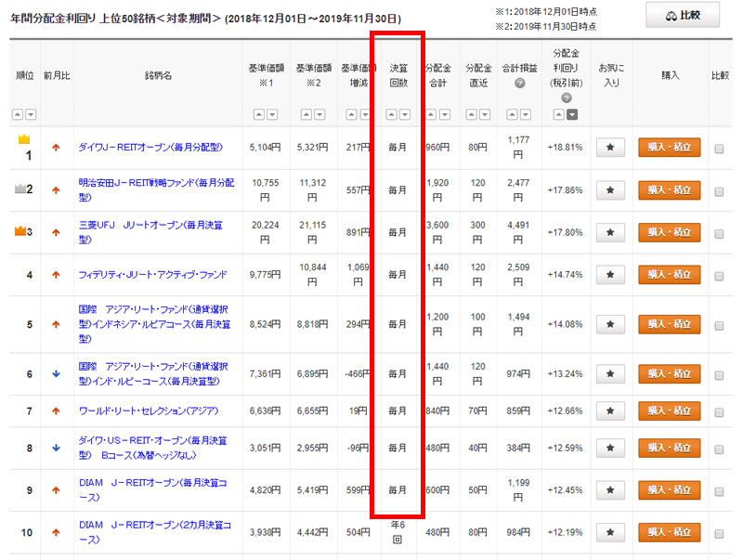Sort 分配金利回り column descending

pyautogui.click(x=572, y=114)
